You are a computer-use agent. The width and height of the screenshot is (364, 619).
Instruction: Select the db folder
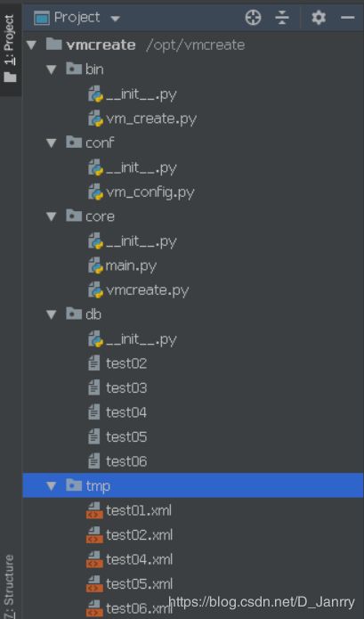click(x=93, y=314)
